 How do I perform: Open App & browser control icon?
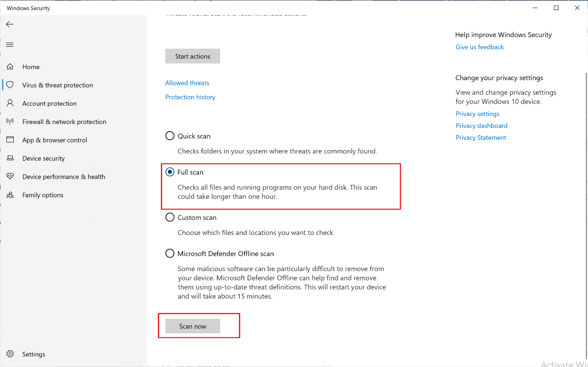10,140
